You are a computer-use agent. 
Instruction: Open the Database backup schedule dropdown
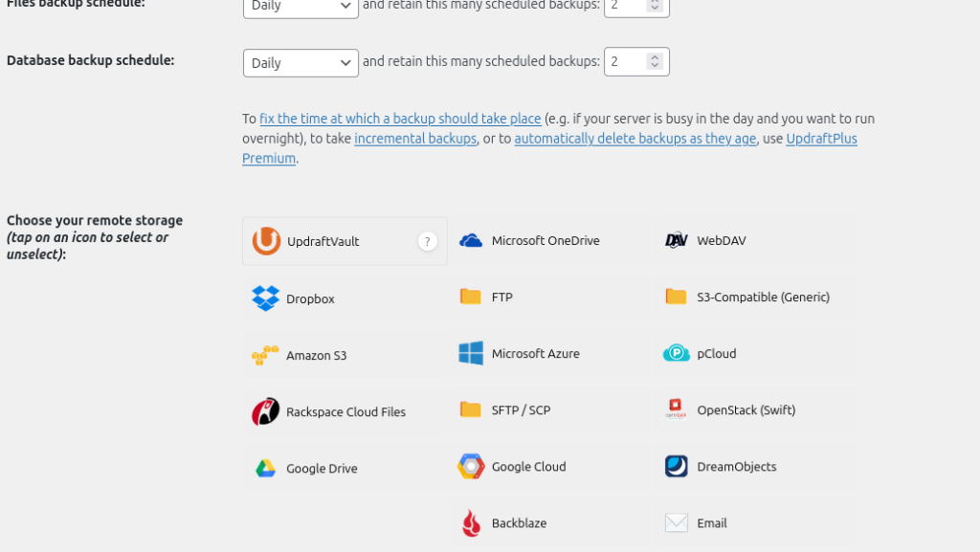(x=301, y=63)
